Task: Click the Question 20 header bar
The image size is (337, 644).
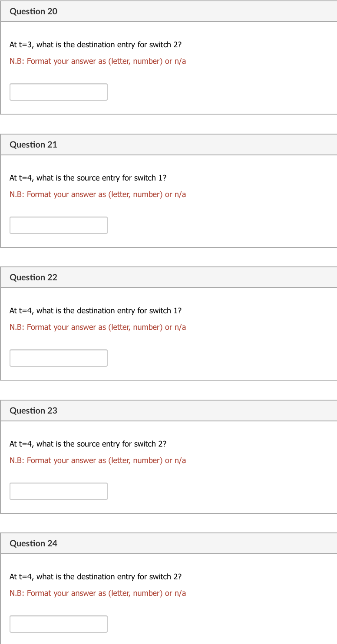Action: pyautogui.click(x=168, y=11)
